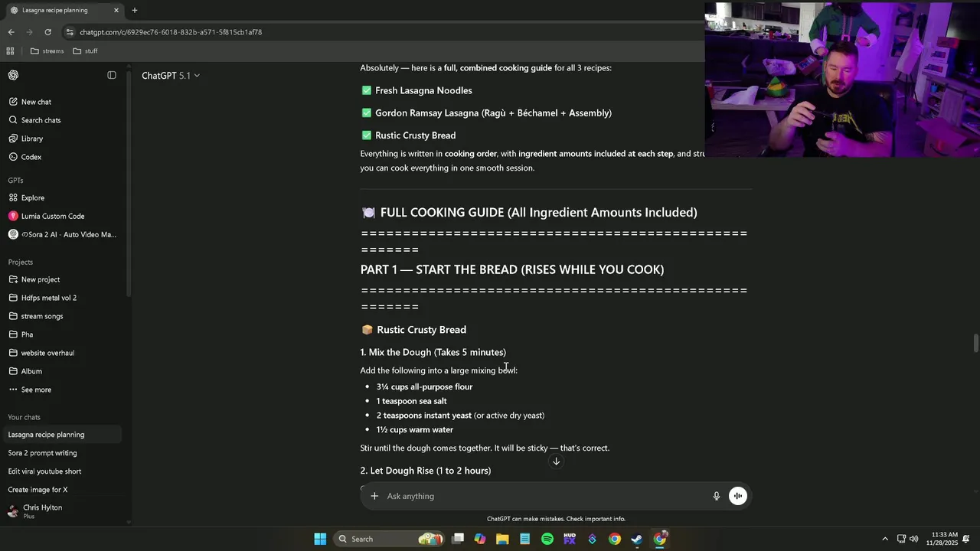Click the 'Projects' section header
980x551 pixels.
(x=21, y=262)
